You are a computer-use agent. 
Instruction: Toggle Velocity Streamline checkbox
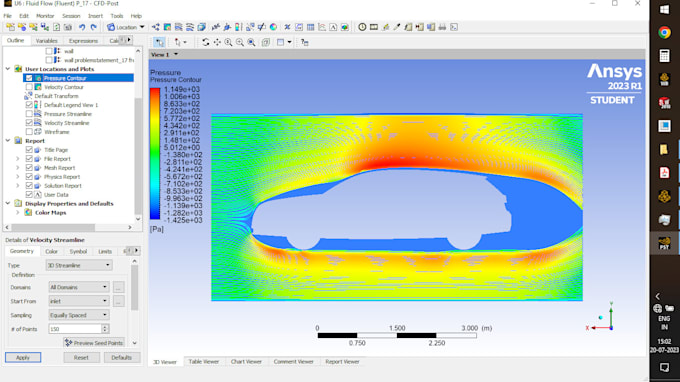29,123
